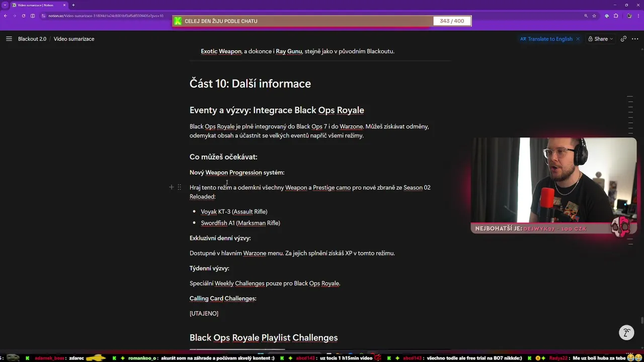Screen dimensions: 644x362
Task: Click the Calling Card Challenges: label
Action: pos(223,298)
